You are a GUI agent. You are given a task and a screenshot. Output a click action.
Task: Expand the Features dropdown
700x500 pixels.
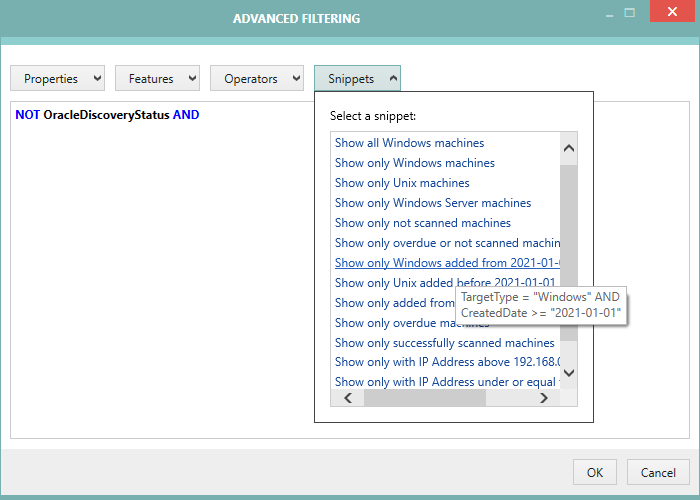point(157,79)
